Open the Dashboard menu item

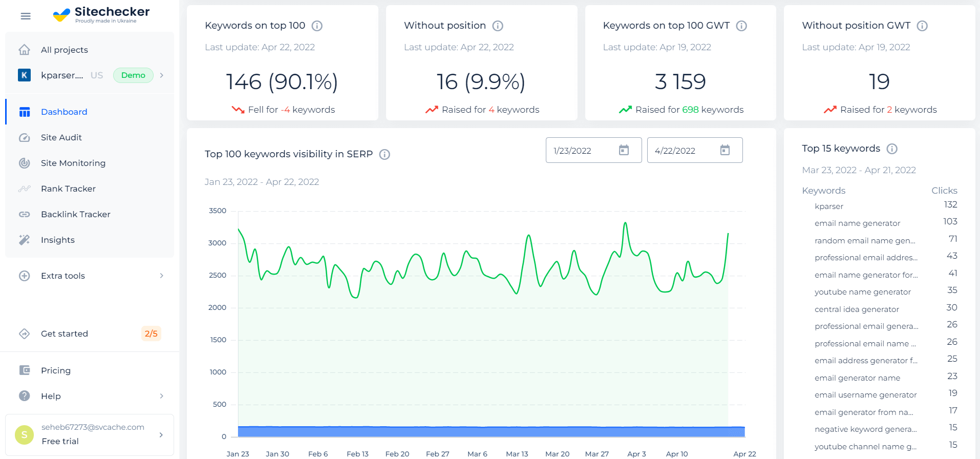[90, 112]
